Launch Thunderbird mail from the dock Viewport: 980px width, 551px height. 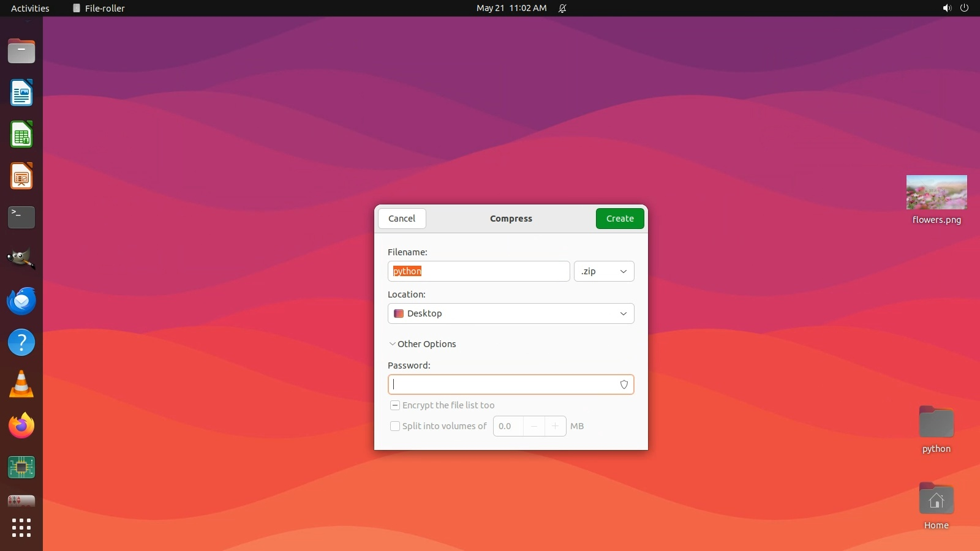21,301
